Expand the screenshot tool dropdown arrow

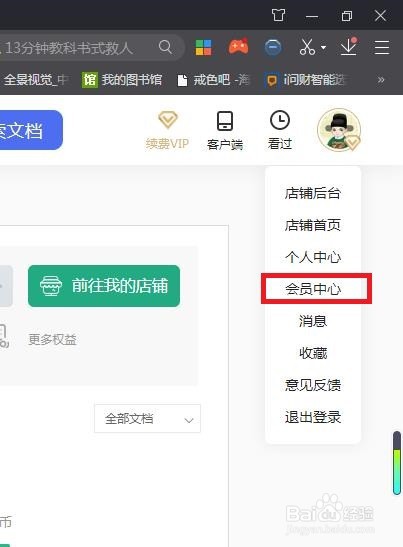(323, 47)
